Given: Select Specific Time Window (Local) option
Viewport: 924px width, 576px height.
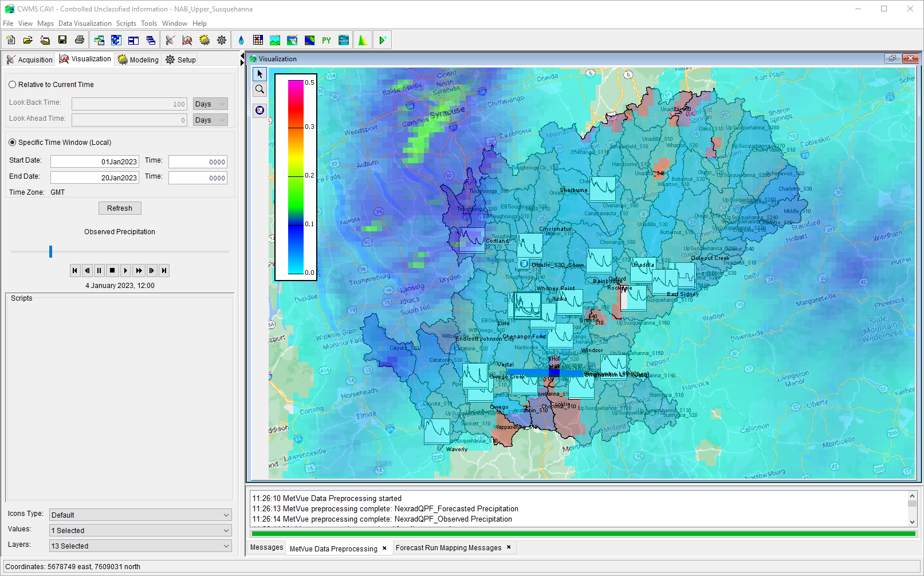Looking at the screenshot, I should [x=13, y=142].
